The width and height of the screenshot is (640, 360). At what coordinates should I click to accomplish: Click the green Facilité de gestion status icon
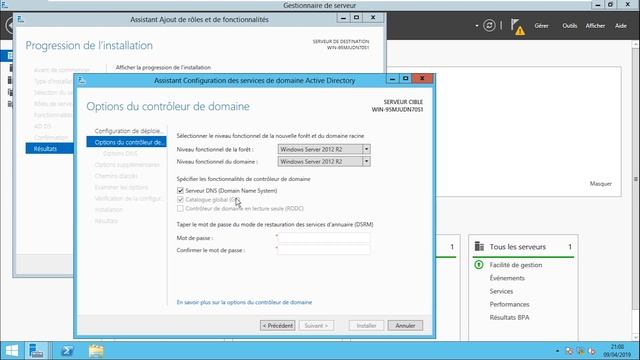(x=479, y=265)
